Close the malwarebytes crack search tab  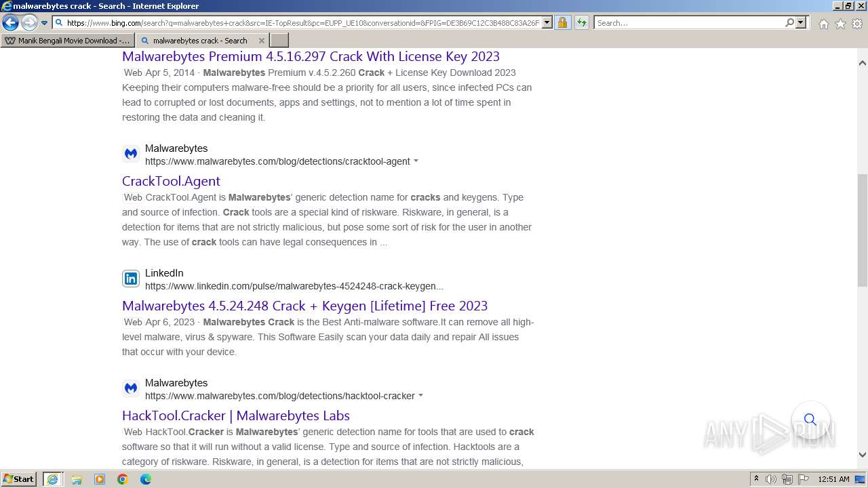[x=262, y=41]
